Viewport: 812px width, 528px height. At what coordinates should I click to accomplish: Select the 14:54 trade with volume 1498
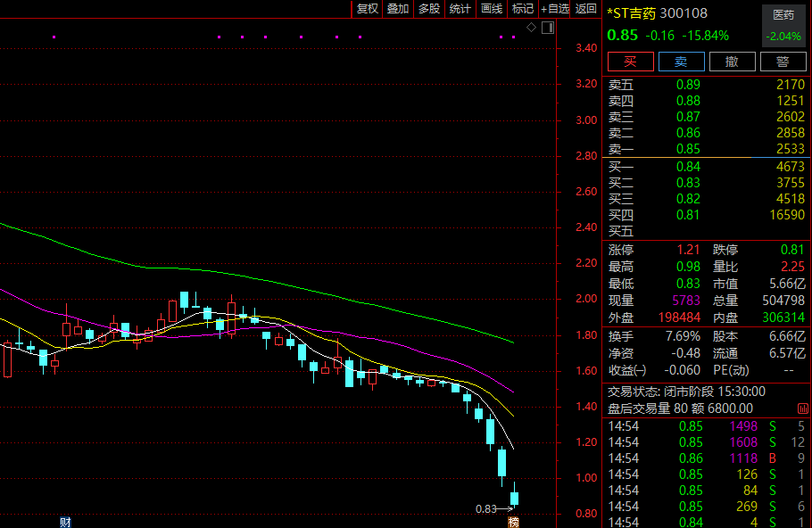click(x=707, y=426)
